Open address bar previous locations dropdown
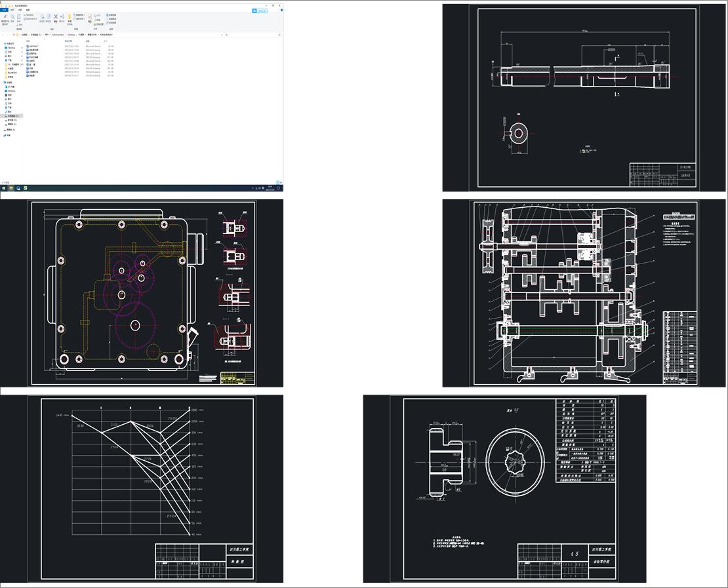Image resolution: width=728 pixels, height=588 pixels. (x=222, y=35)
